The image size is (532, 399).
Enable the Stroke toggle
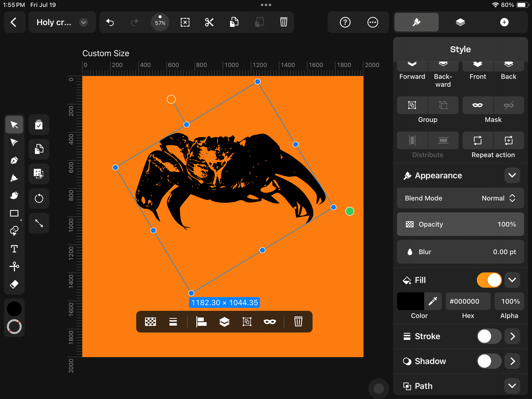click(489, 336)
